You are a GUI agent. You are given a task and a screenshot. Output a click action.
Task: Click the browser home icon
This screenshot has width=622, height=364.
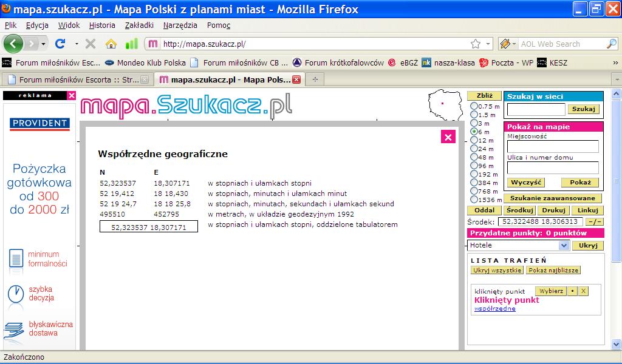111,44
